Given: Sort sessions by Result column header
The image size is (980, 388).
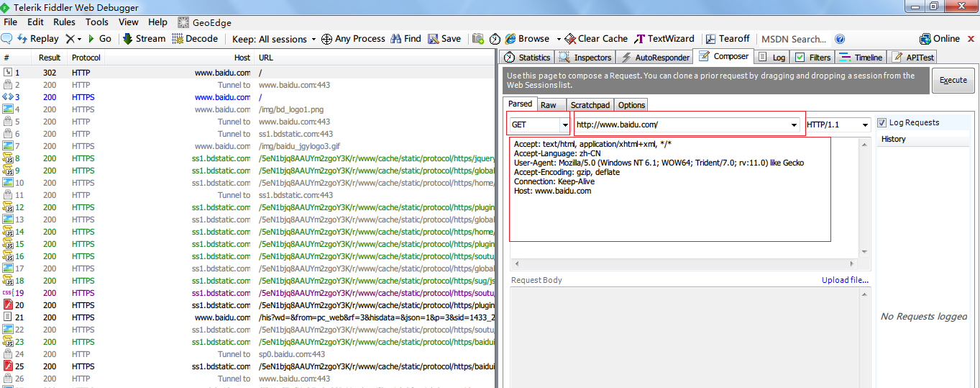Looking at the screenshot, I should [x=50, y=58].
